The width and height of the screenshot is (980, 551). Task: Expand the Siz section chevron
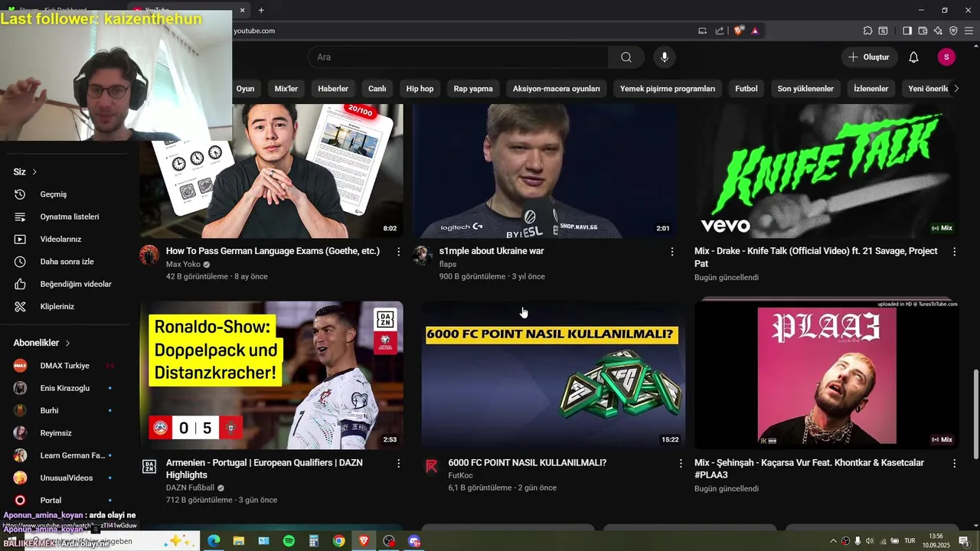pyautogui.click(x=34, y=172)
